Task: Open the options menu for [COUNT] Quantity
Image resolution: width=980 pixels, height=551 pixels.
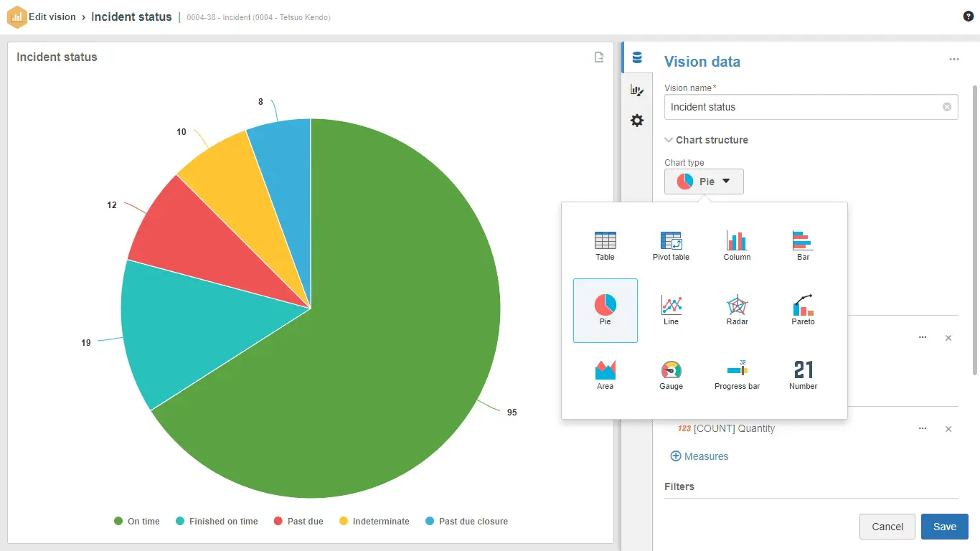Action: pos(923,428)
